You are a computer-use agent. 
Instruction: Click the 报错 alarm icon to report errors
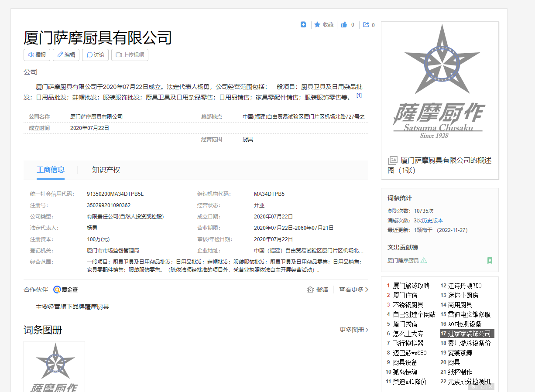coord(311,289)
